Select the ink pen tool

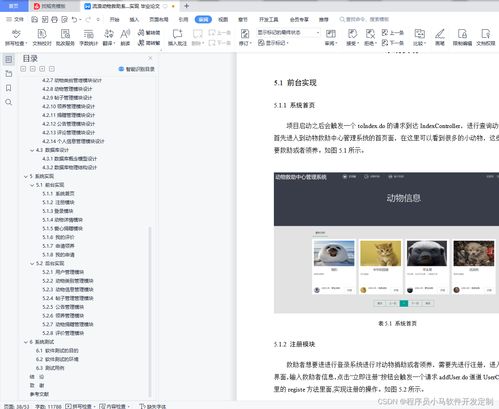coord(440,37)
